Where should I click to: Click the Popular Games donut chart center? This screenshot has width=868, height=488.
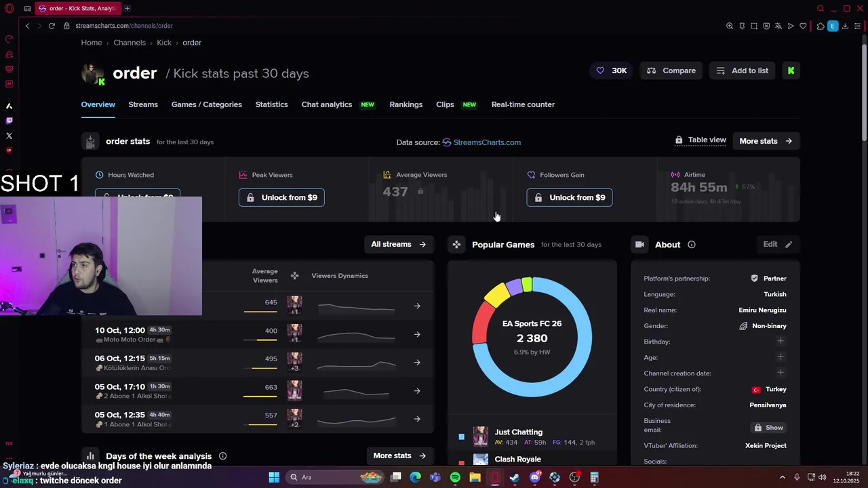(532, 337)
